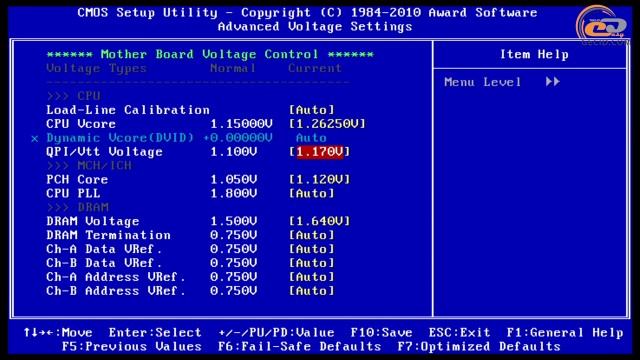The image size is (640, 360).
Task: Open DRAM Voltage [1.640V] value
Action: click(x=320, y=221)
